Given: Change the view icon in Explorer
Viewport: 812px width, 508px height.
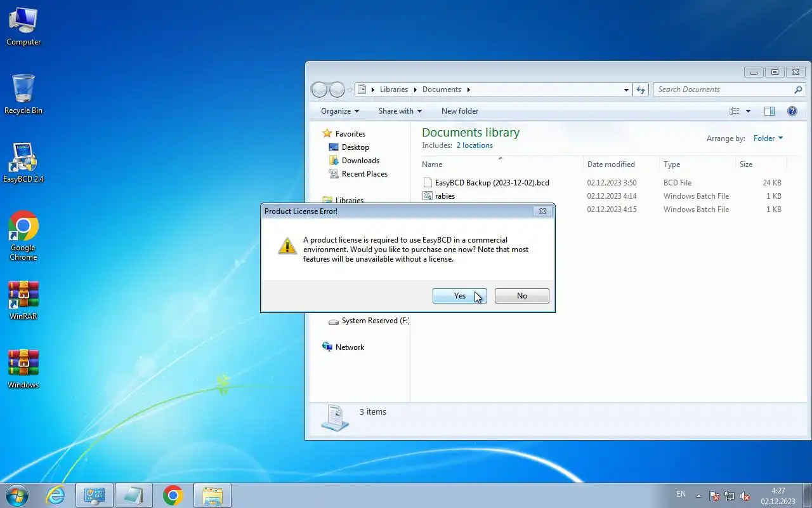Looking at the screenshot, I should point(735,111).
